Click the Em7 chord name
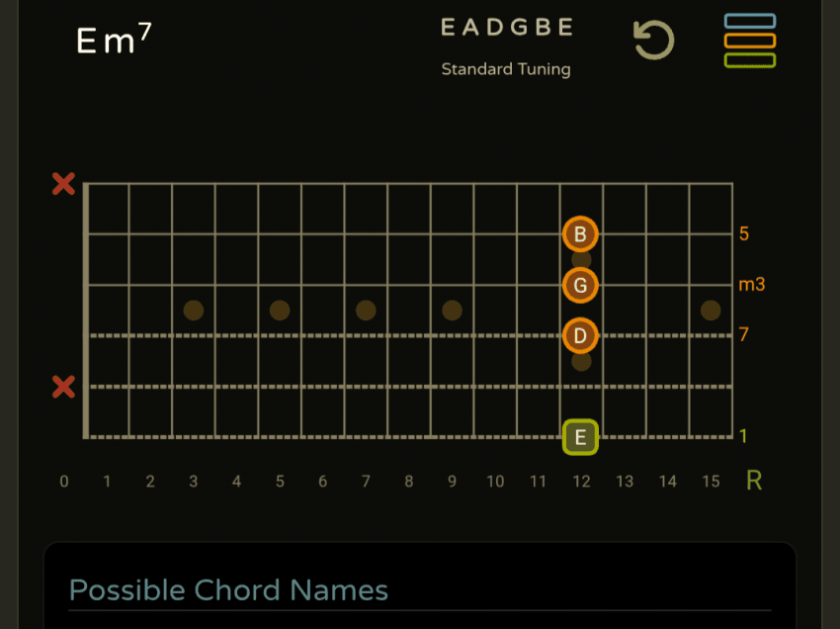Screen dimensions: 840x629 coord(114,40)
